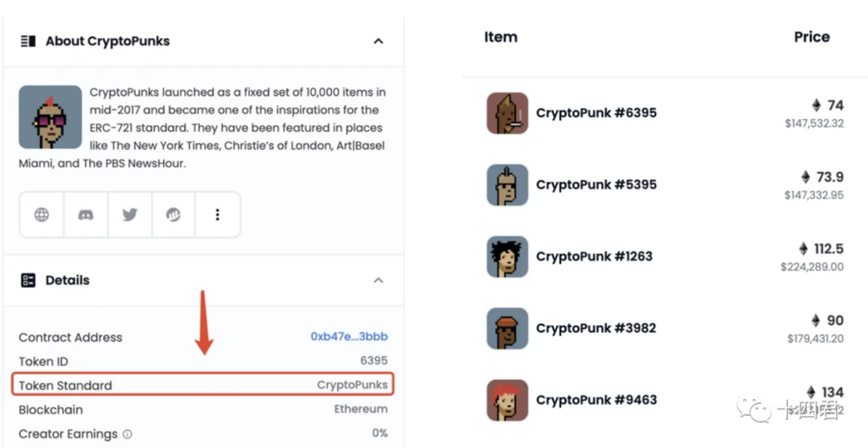Screen dimensions: 868x448
Task: Select CryptoPunk #3982 thumbnail
Action: coord(508,328)
